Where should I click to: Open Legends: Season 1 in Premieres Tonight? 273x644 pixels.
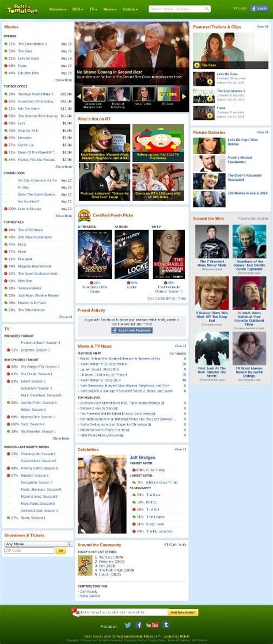35,350
